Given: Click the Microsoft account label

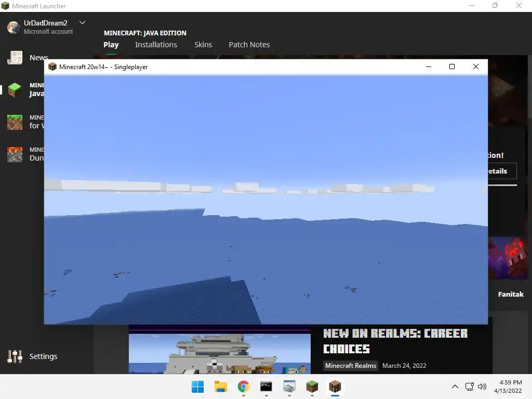Looking at the screenshot, I should coord(48,32).
